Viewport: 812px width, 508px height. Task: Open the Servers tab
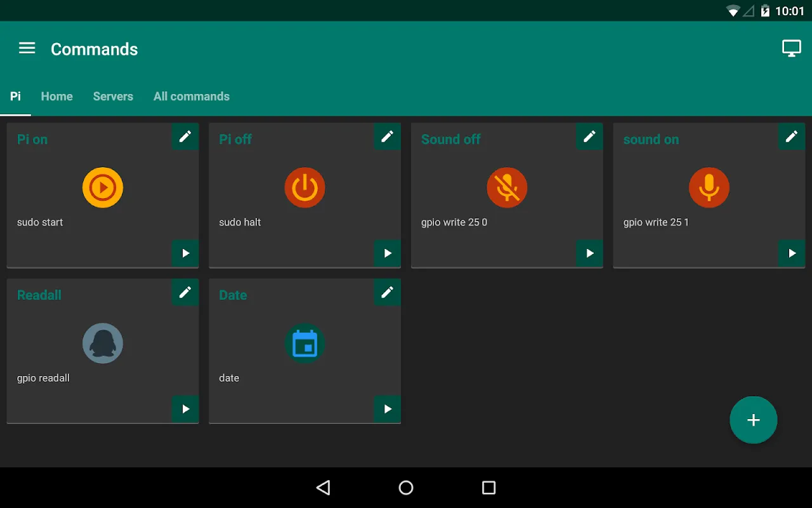point(113,97)
